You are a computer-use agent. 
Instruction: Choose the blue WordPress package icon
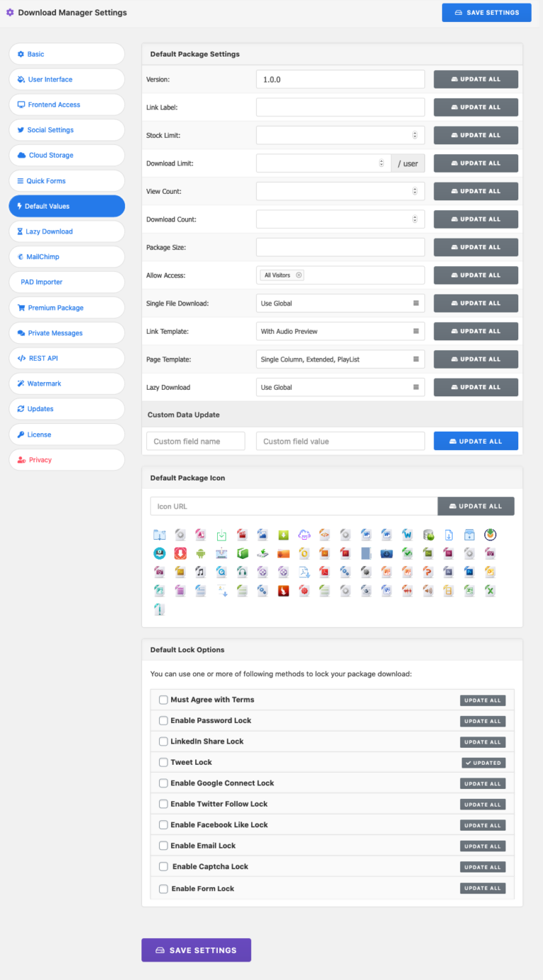[407, 534]
